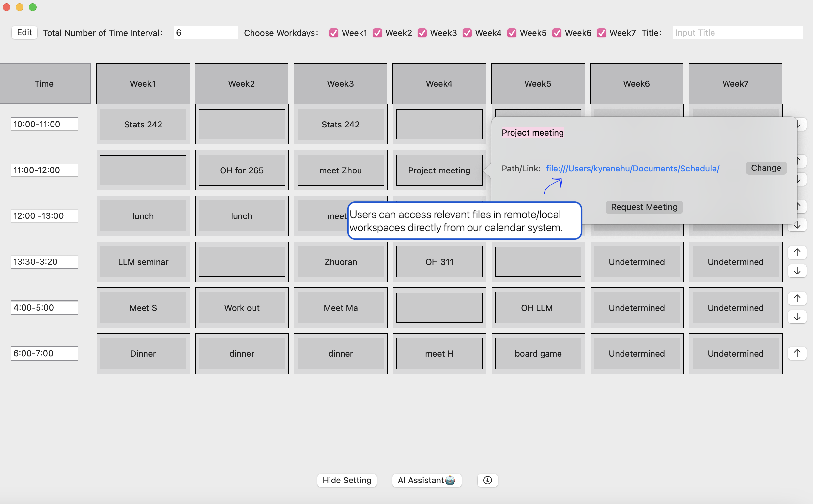
Task: Click the up arrow for the 6:00-7:00 row
Action: [797, 353]
